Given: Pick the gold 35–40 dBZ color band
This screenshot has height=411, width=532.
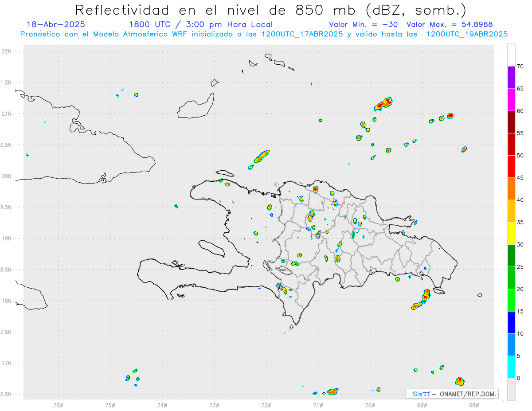Looking at the screenshot, I should click(511, 211).
